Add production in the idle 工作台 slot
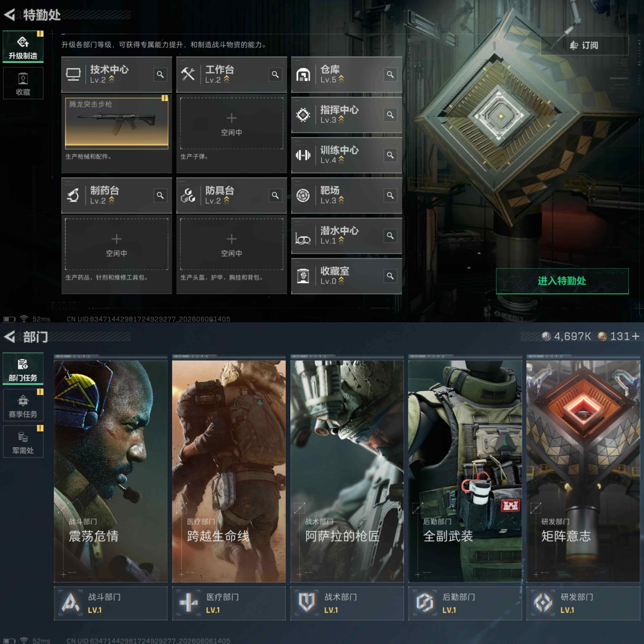This screenshot has height=644, width=644. click(232, 123)
